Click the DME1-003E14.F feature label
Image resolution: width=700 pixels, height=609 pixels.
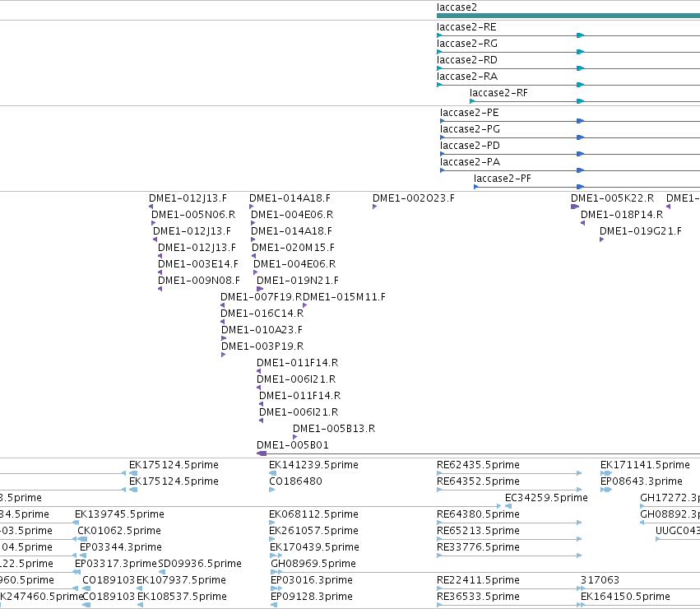(198, 264)
